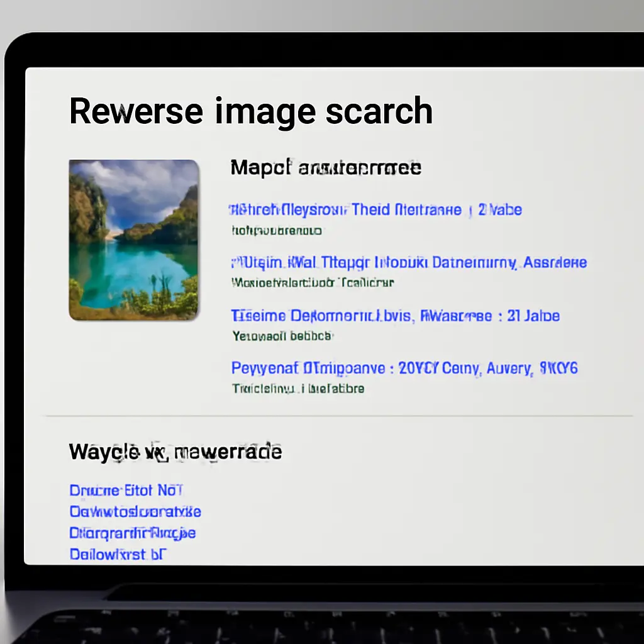This screenshot has width=644, height=644.
Task: Open the "Tiseime Defornernt Lbvis" result link
Action: (352, 315)
